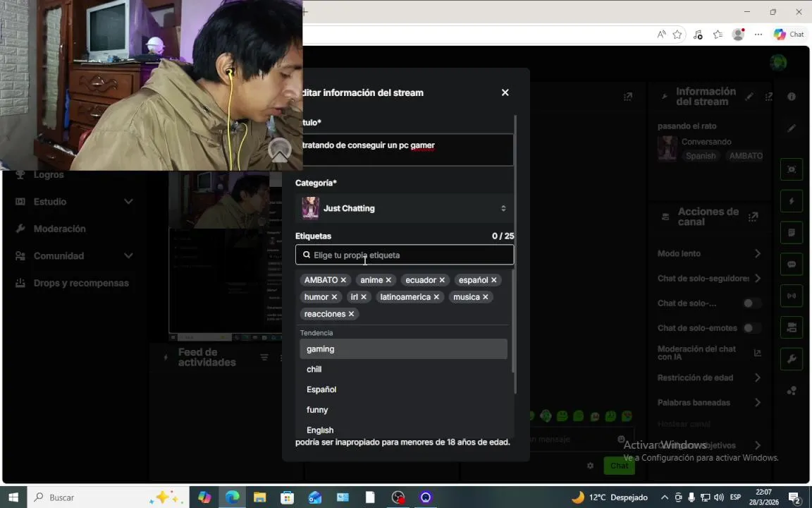This screenshot has width=812, height=508.
Task: Open the user avatar menu
Action: click(x=778, y=63)
